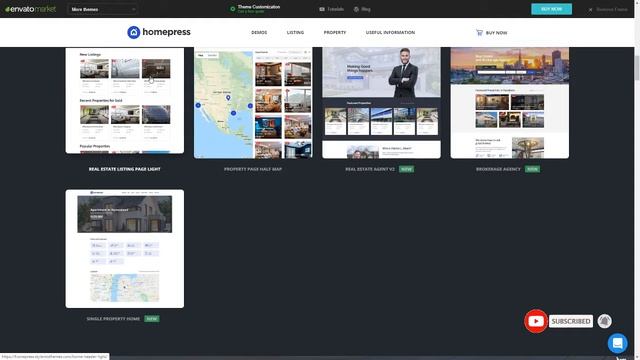Screen dimensions: 640x360
Task: Click the Blog link in top bar
Action: 362,9
